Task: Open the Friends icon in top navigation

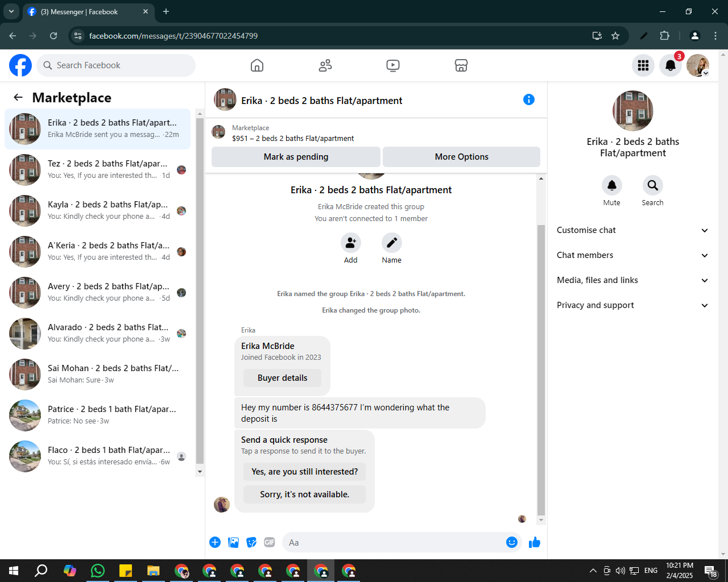Action: click(x=325, y=65)
